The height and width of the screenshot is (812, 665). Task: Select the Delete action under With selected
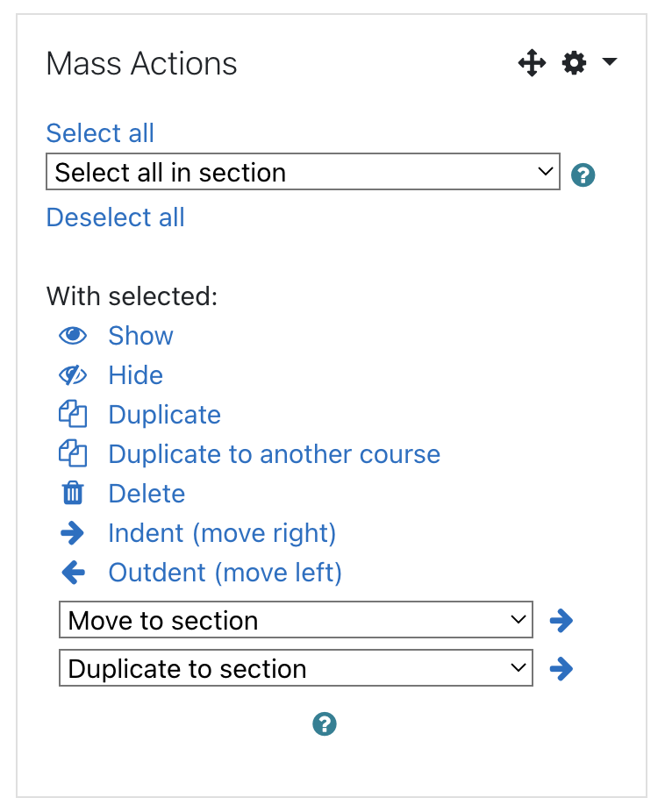(x=147, y=494)
